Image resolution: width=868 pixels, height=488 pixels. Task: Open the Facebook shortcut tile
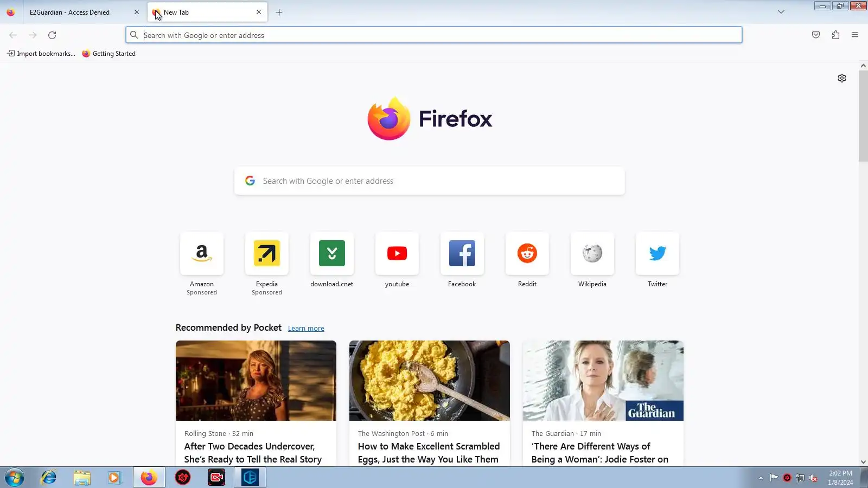click(462, 253)
